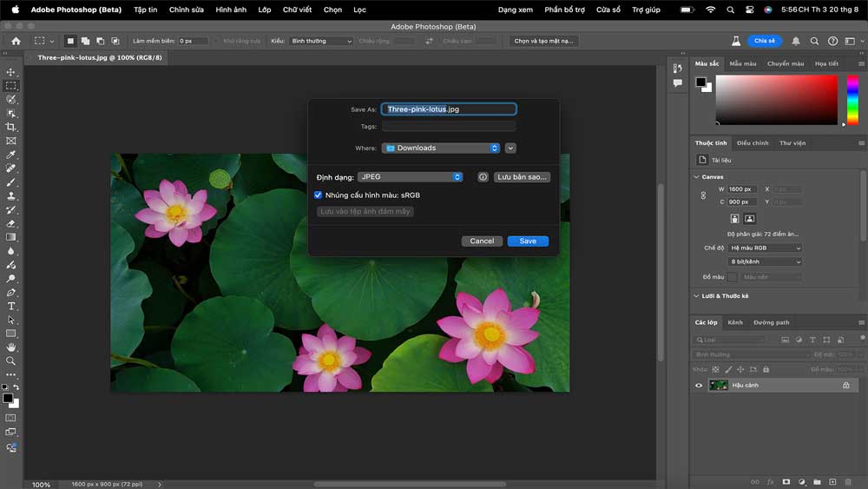Select the Rectangle shape tool
868x489 pixels.
point(11,334)
